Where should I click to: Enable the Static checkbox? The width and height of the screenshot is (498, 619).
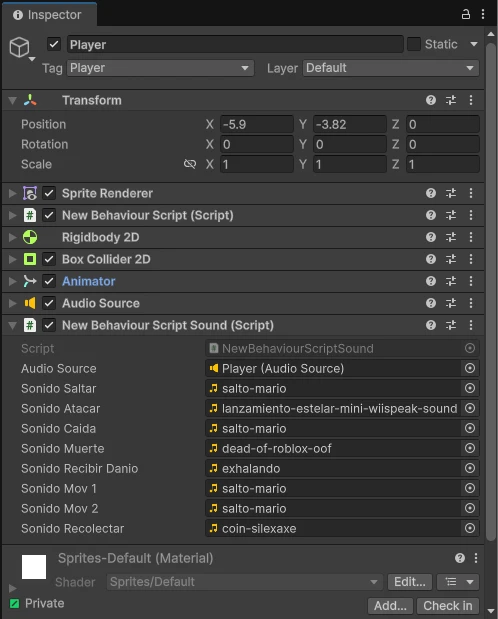point(413,44)
